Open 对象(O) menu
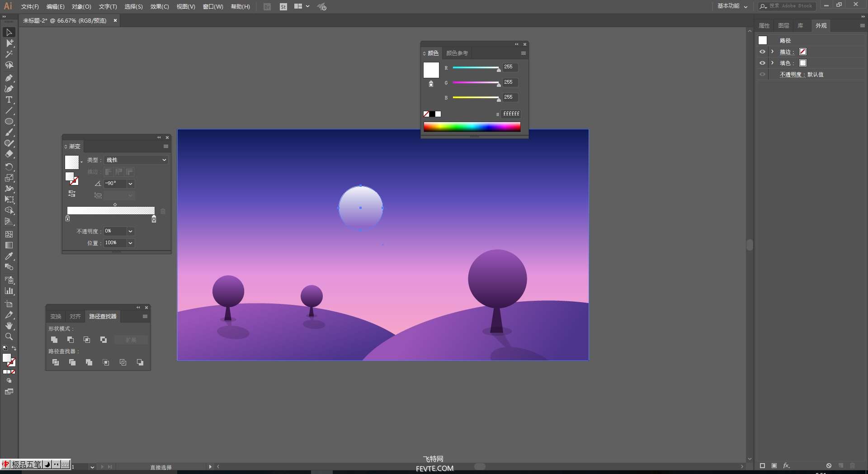The height and width of the screenshot is (474, 868). point(81,7)
